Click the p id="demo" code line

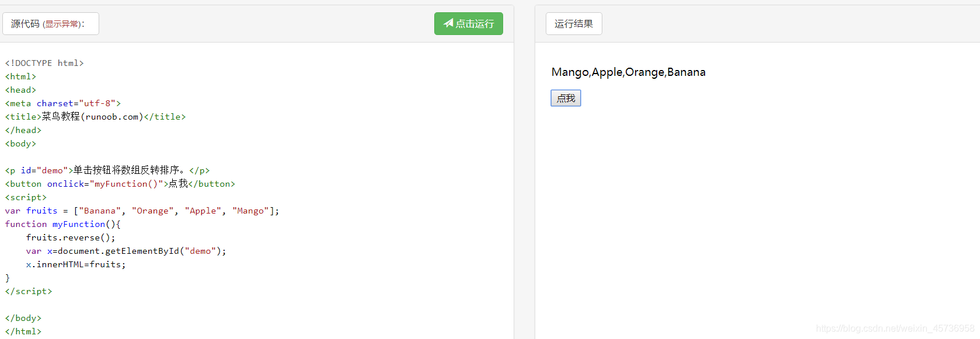click(107, 170)
